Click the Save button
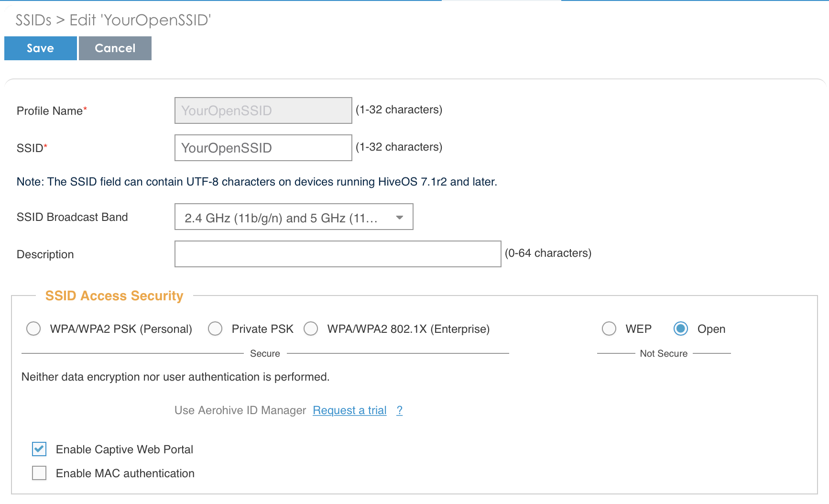Image resolution: width=829 pixels, height=504 pixels. pos(40,48)
